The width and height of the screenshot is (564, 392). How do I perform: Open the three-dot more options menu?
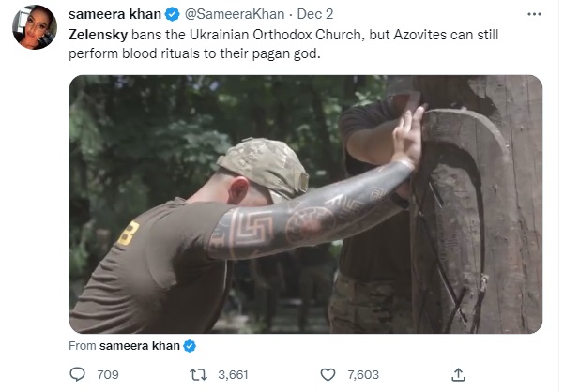pos(534,14)
